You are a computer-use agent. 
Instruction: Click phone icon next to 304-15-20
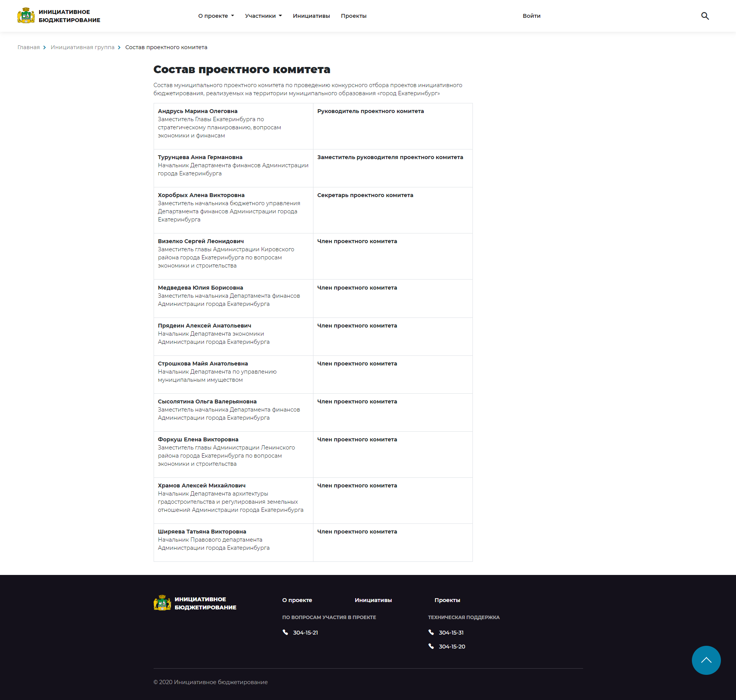(x=431, y=646)
